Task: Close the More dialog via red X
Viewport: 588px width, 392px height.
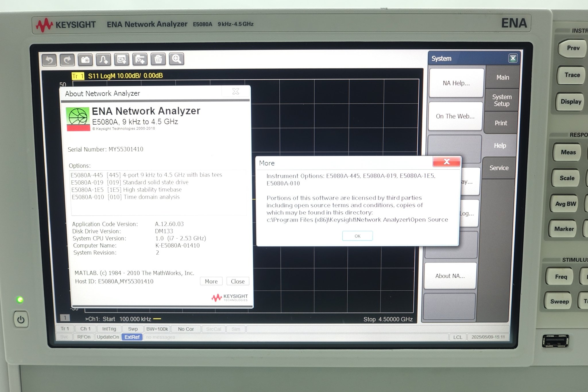Action: (x=447, y=162)
